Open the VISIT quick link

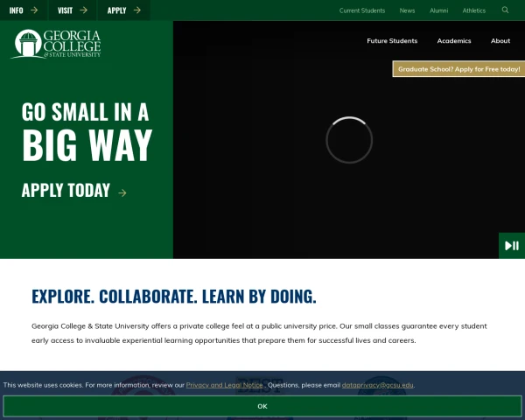[73, 10]
